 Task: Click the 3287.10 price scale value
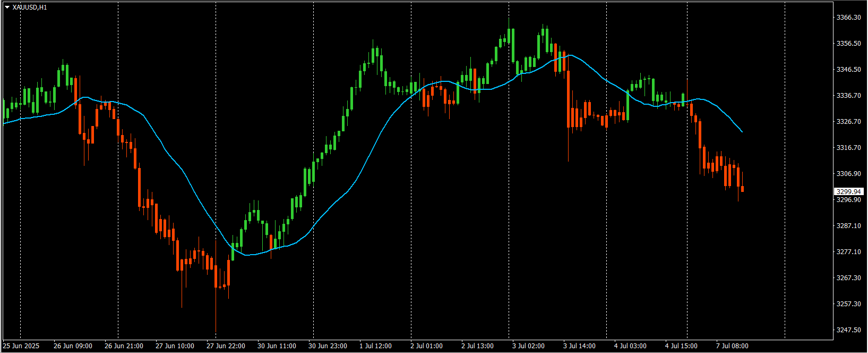[x=848, y=226]
